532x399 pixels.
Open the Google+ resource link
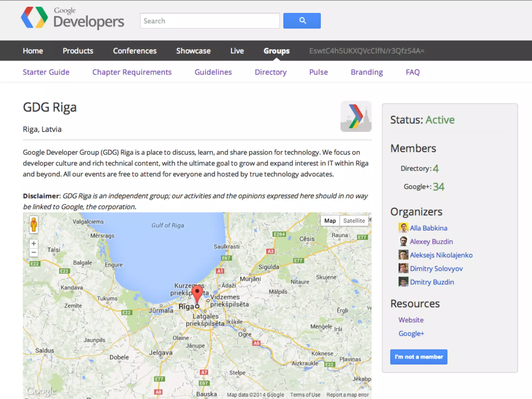[x=411, y=333]
